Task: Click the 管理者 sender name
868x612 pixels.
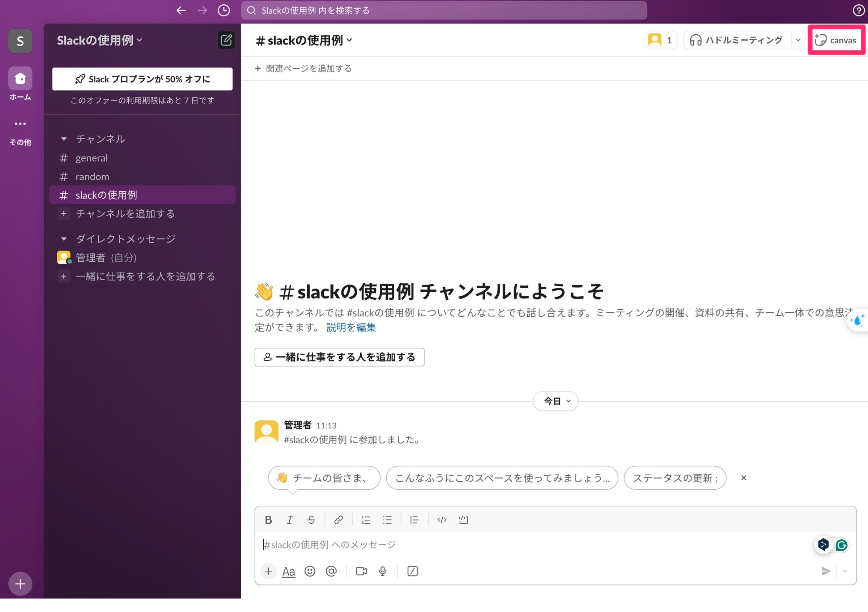Action: (298, 425)
